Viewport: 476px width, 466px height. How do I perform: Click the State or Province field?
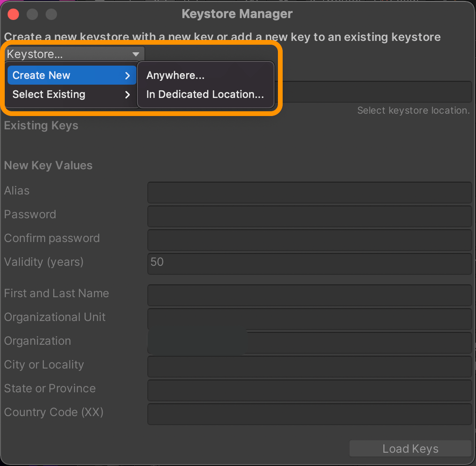pyautogui.click(x=309, y=390)
